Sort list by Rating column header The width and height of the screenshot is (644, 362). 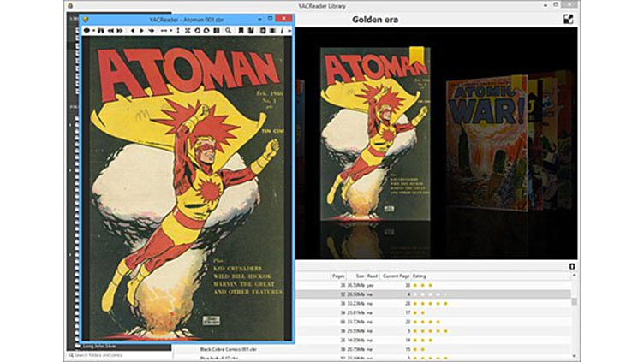coord(420,276)
